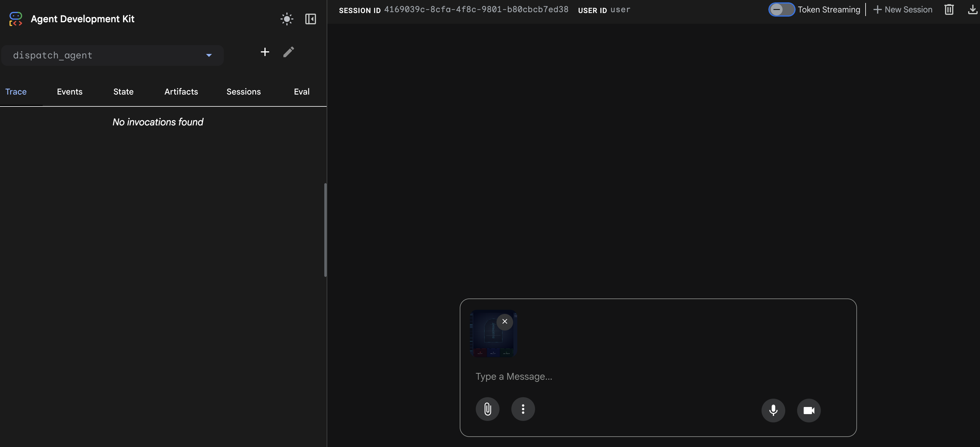Switch to the Events tab

click(70, 91)
